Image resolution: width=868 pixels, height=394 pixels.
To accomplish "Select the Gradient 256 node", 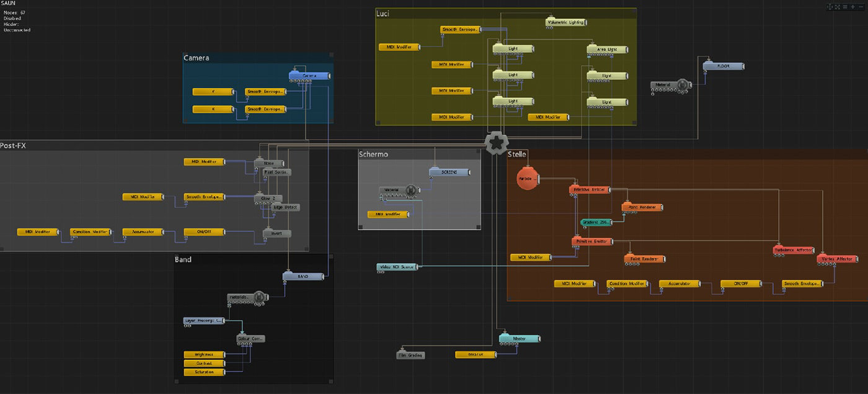I will pyautogui.click(x=596, y=222).
